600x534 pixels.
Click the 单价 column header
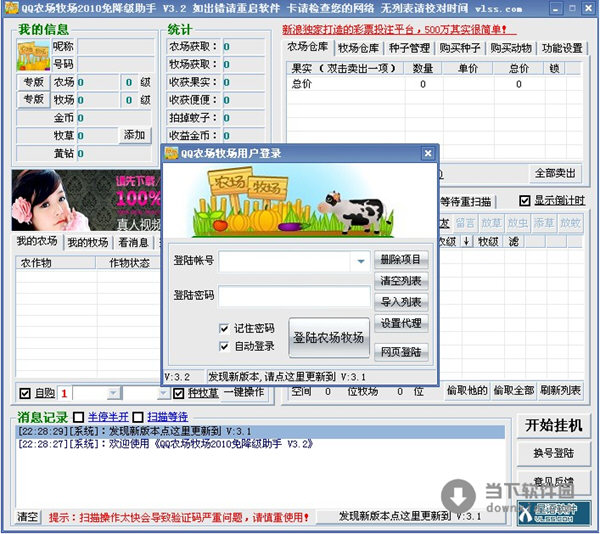point(468,68)
